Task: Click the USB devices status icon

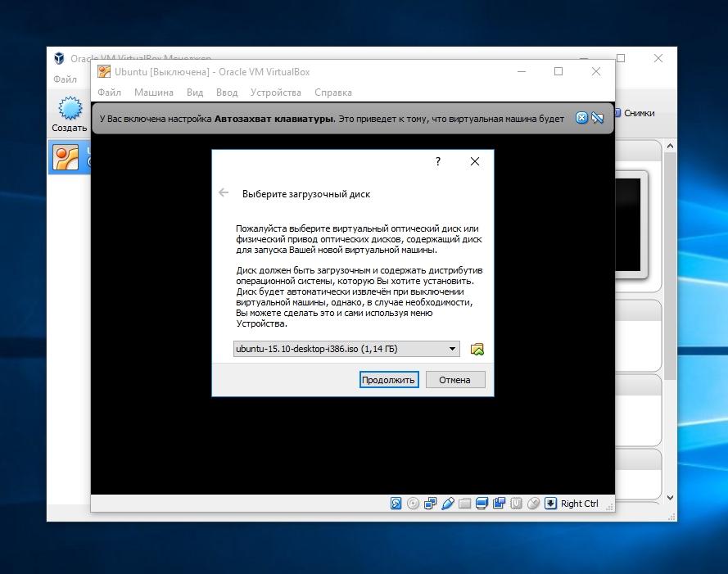Action: pyautogui.click(x=448, y=504)
